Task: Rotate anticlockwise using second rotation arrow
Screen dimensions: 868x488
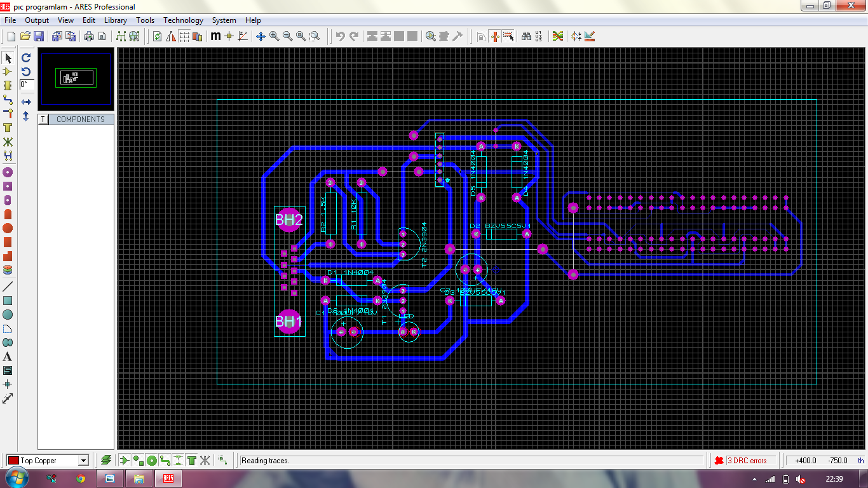Action: (x=26, y=71)
